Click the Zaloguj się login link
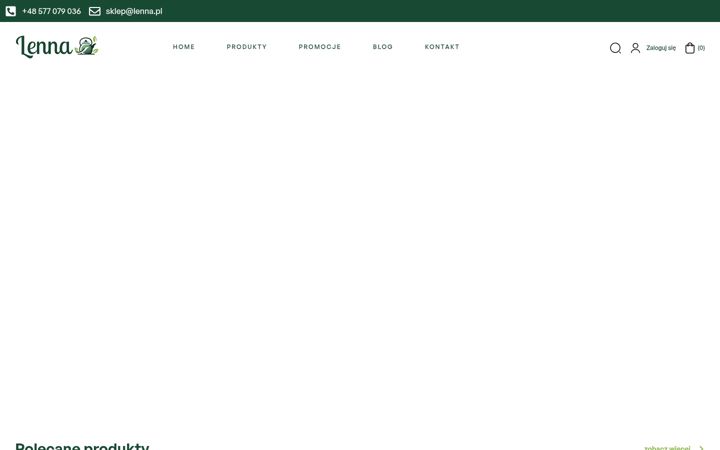 [x=661, y=48]
